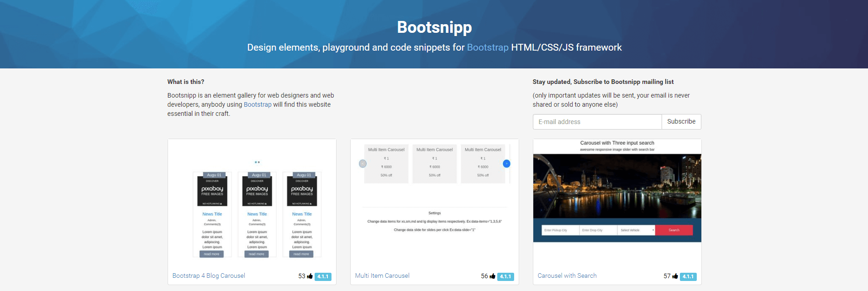Click the Bootsnipp site title
The image size is (868, 291).
(x=434, y=27)
